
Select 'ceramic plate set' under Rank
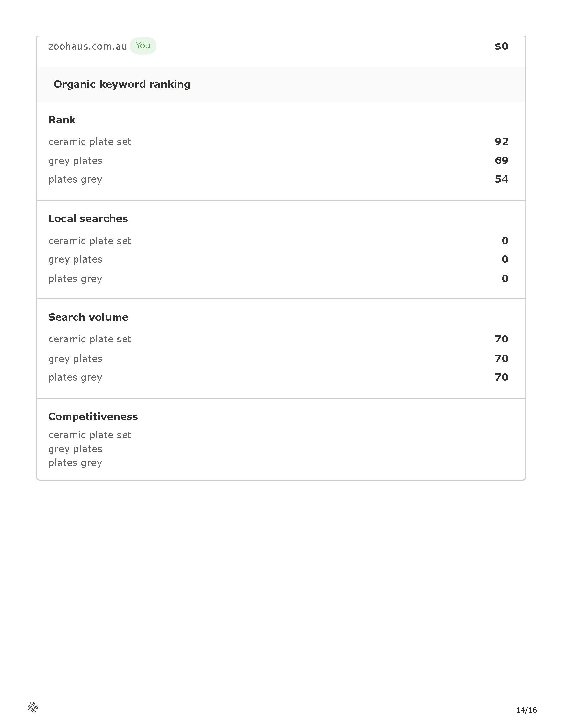[x=90, y=142]
